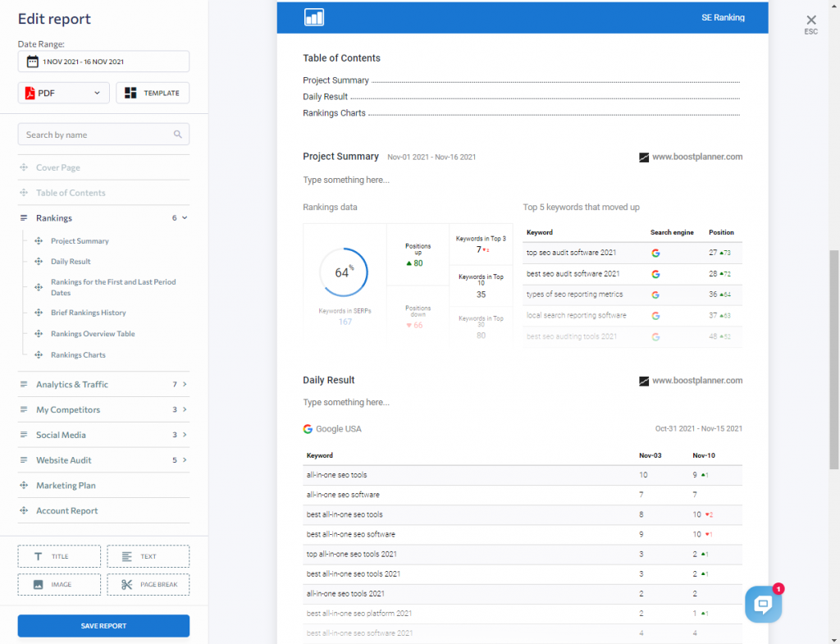
Task: Click the vertical scrollbar of report preview
Action: [834, 353]
